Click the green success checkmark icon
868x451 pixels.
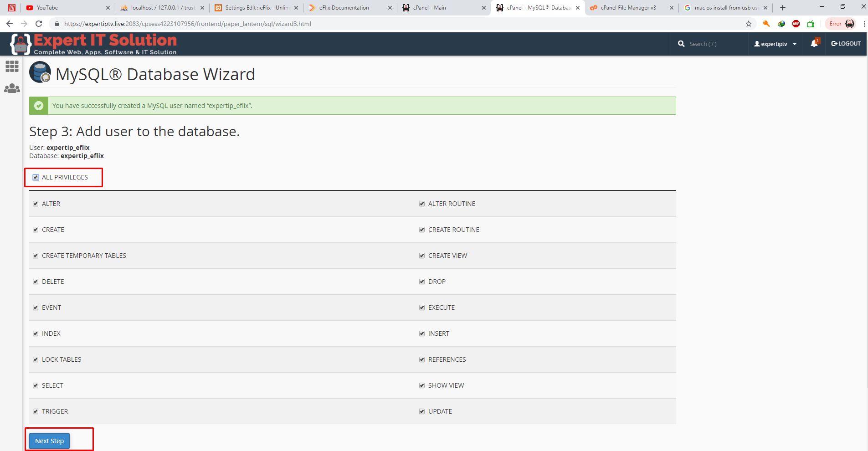point(39,106)
